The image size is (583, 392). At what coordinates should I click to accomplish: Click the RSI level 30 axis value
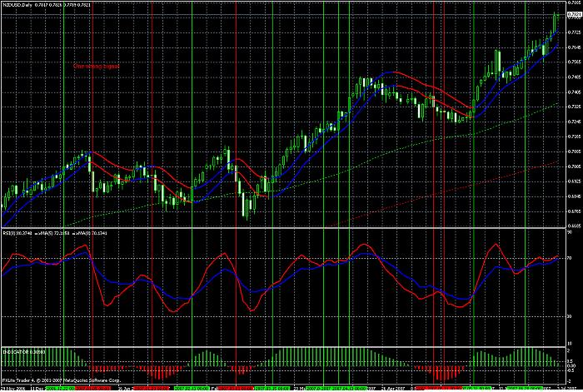[x=569, y=316]
